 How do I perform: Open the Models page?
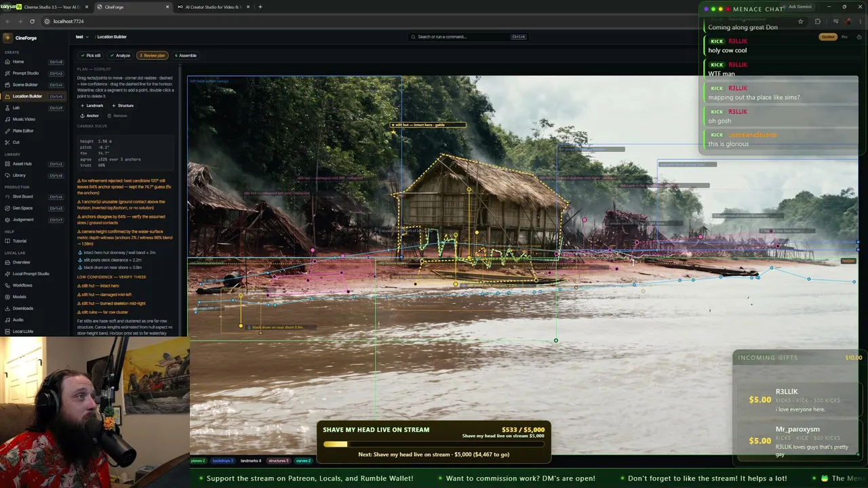point(20,297)
